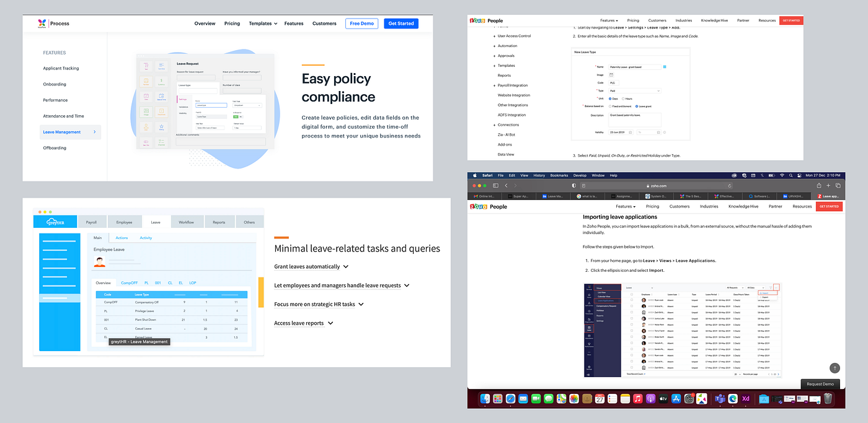Check the Nolan Rein row checkbox

[632, 325]
